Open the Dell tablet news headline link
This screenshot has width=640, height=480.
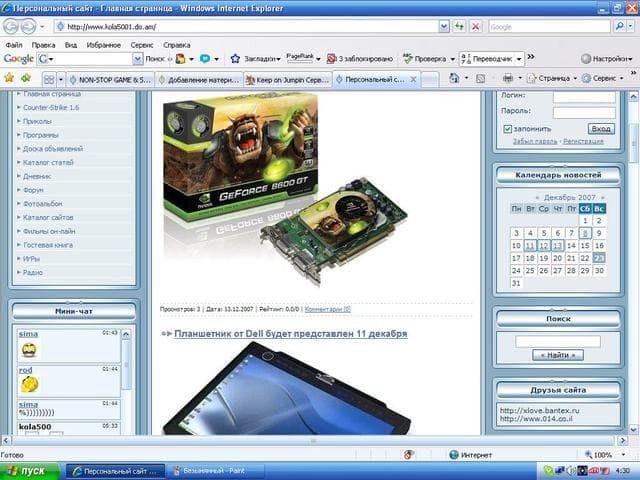point(291,333)
